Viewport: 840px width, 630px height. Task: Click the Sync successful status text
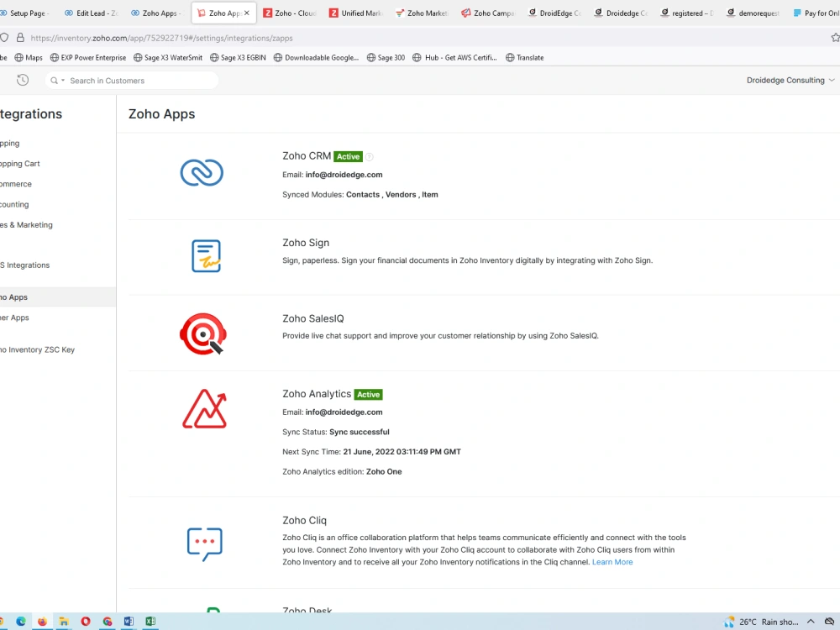(360, 432)
